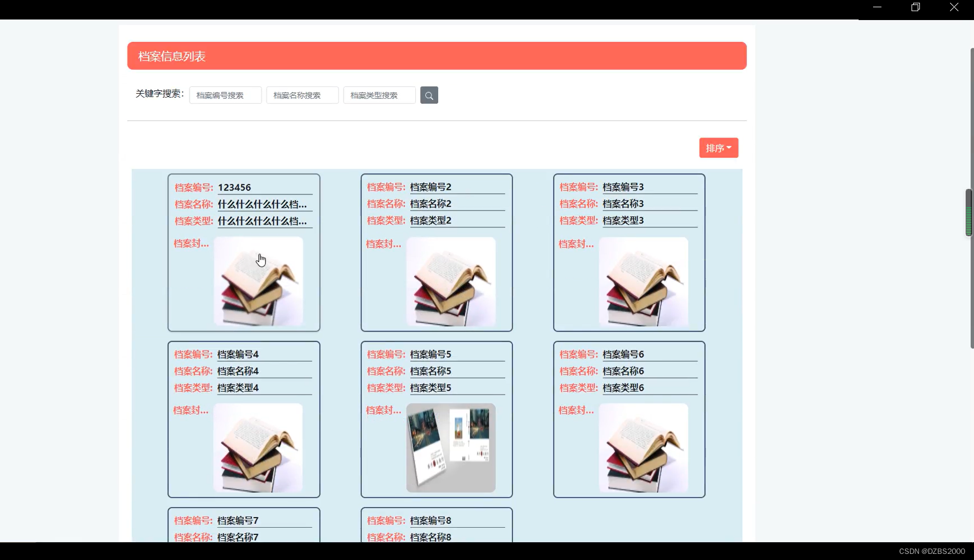Open book cover of 档案编号3 card
This screenshot has height=560, width=974.
pos(643,281)
